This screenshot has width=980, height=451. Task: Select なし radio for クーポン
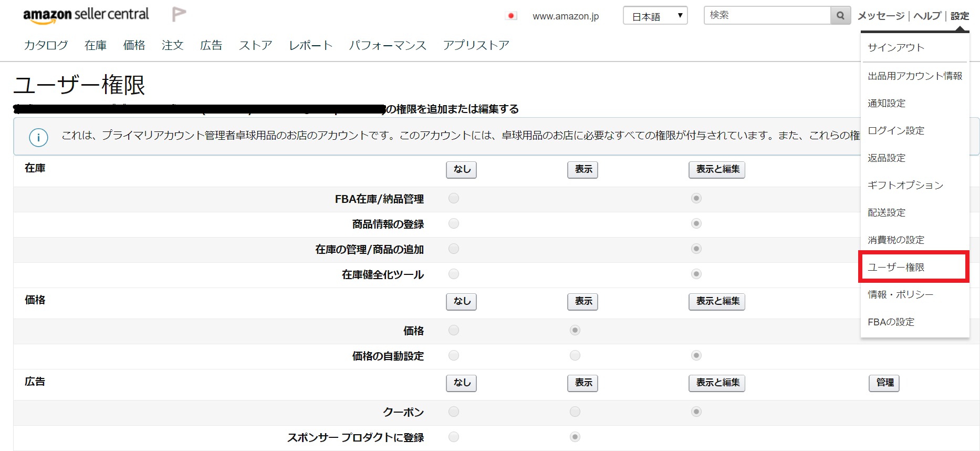pos(454,412)
